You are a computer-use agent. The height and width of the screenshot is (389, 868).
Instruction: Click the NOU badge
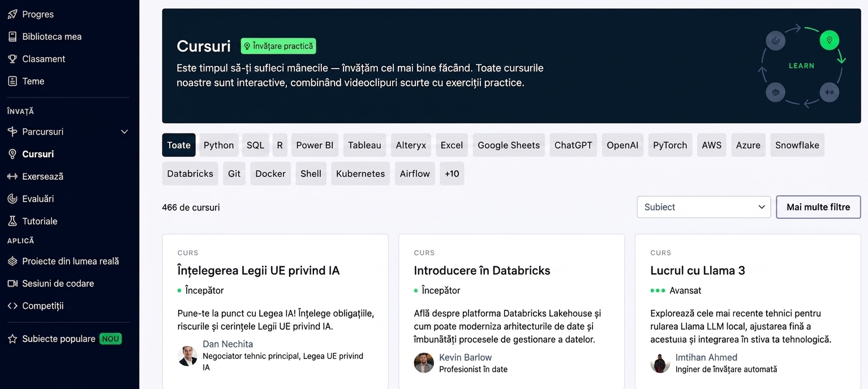click(111, 339)
